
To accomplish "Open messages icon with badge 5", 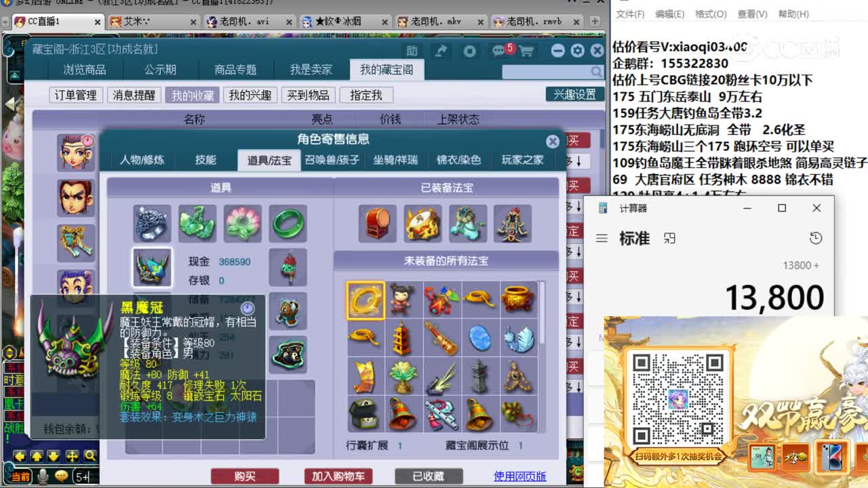I will click(x=500, y=51).
